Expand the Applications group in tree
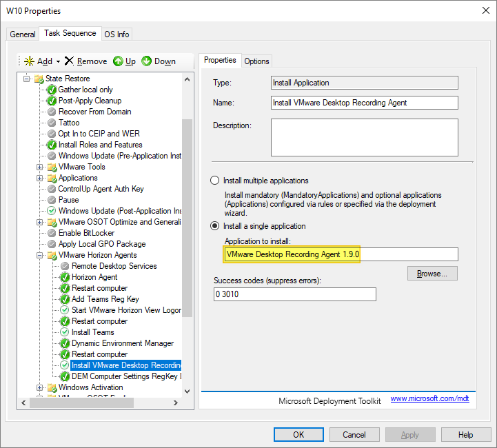This screenshot has width=497, height=448. (40, 178)
